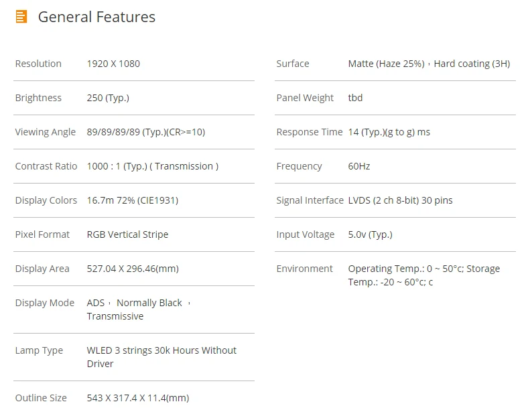
Task: Click the 1920 X 1080 resolution value
Action: 113,64
